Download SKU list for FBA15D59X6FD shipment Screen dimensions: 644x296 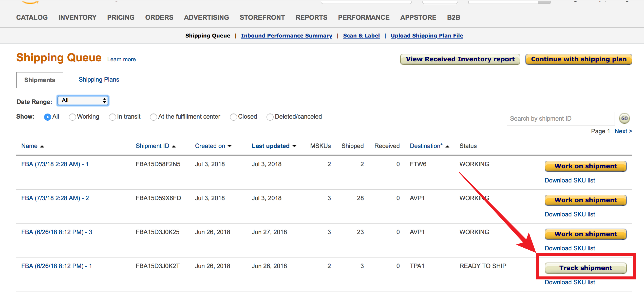(570, 214)
